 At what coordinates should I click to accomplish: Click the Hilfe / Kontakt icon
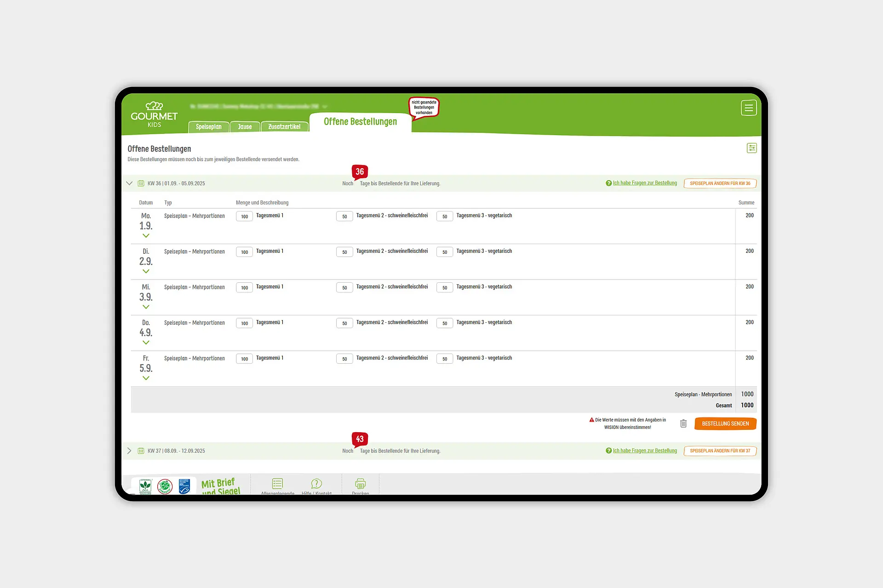coord(316,484)
